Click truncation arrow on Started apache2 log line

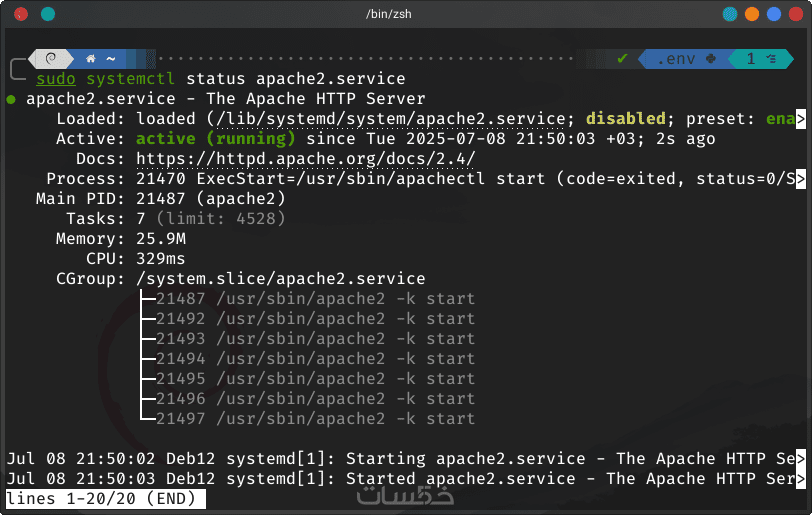point(800,479)
